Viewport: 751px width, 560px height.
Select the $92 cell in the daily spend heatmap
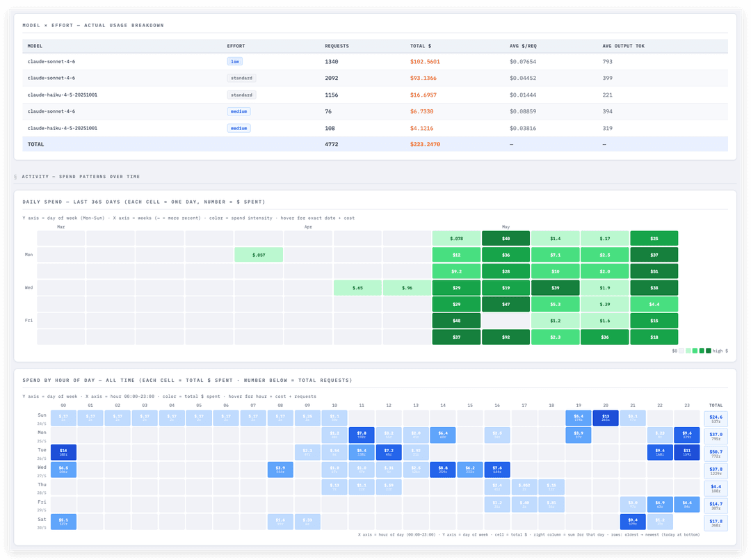pyautogui.click(x=506, y=337)
